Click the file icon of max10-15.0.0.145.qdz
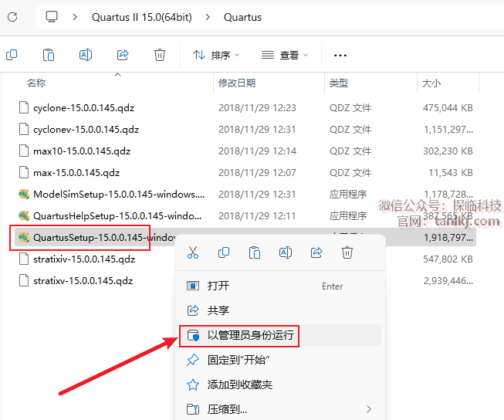The width and height of the screenshot is (504, 420). tap(24, 151)
